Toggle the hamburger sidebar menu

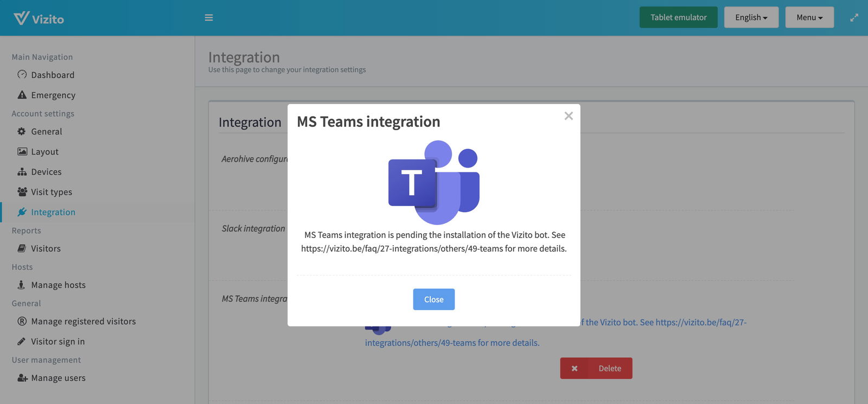coord(208,18)
